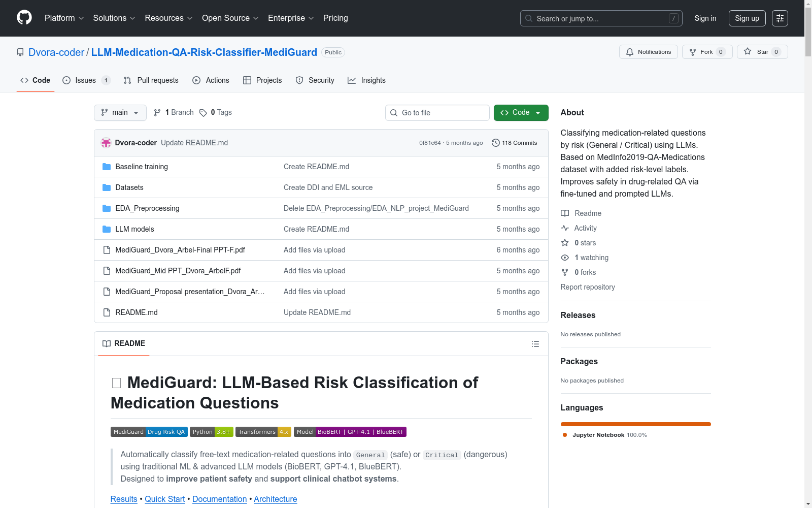
Task: Select the Code tab
Action: click(x=36, y=80)
